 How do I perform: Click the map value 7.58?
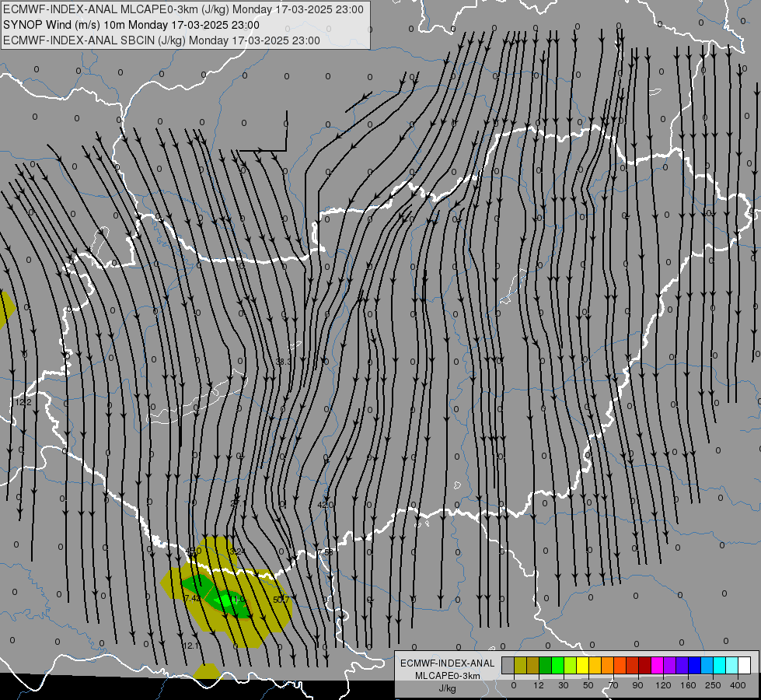(x=326, y=552)
